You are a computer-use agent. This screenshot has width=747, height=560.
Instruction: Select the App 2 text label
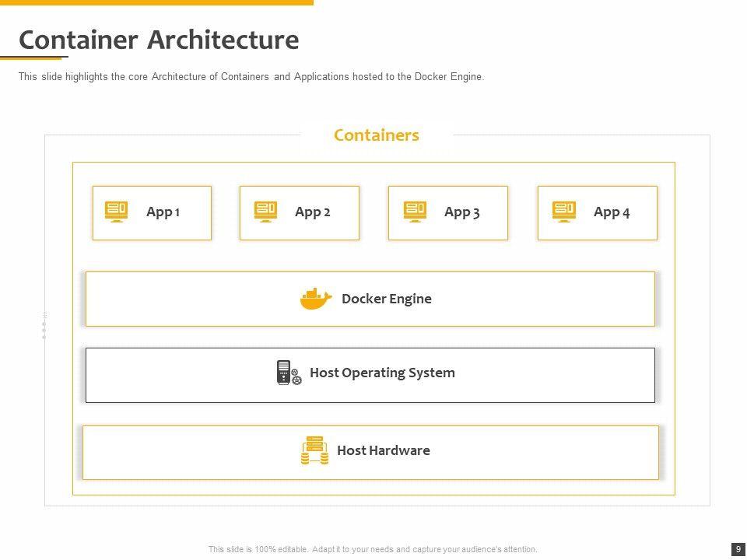[x=313, y=212]
